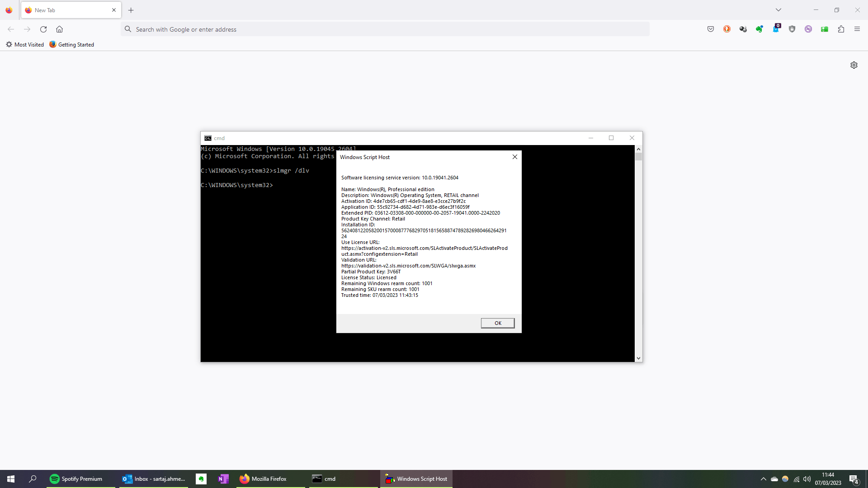Open the Inbox Outlook taskbar item

pyautogui.click(x=154, y=479)
